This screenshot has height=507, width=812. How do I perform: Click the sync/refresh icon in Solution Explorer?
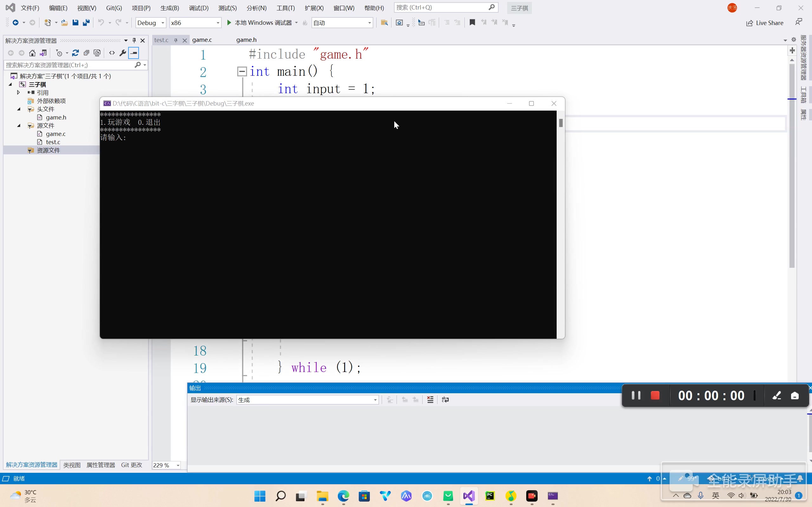(x=75, y=53)
